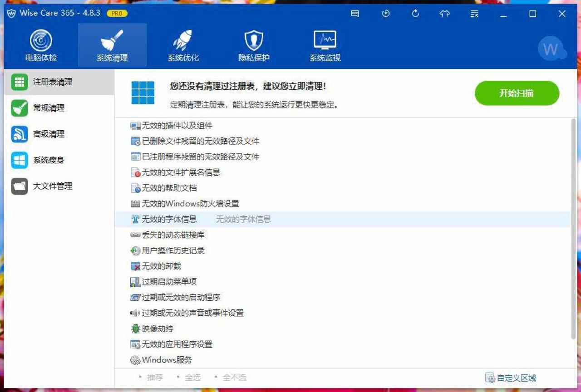581x392 pixels.
Task: Click the user avatar W icon
Action: (x=551, y=49)
